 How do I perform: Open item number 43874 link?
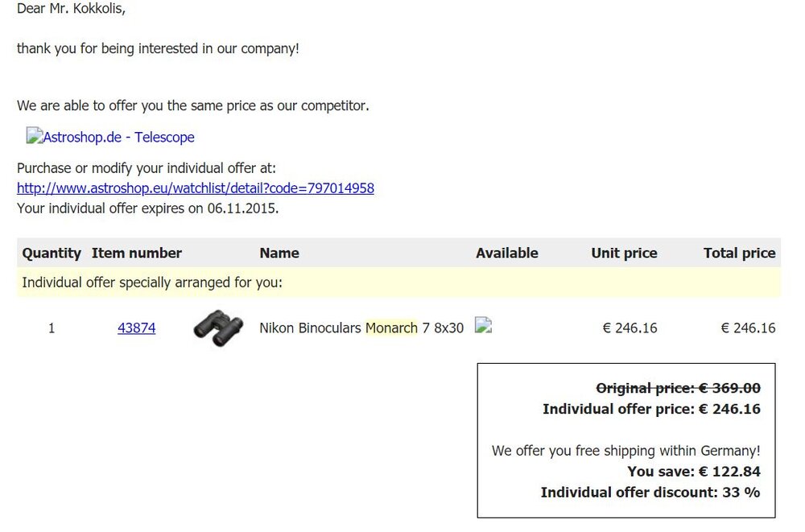click(137, 328)
